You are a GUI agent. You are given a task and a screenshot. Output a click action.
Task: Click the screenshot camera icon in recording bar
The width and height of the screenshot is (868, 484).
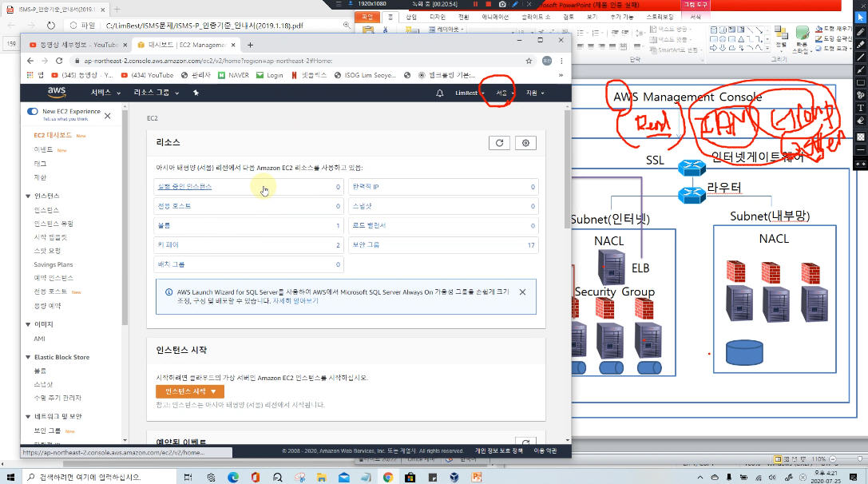501,4
